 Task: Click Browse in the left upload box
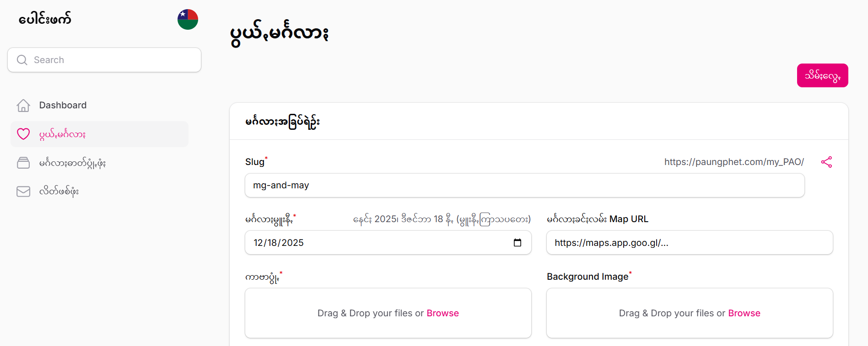click(442, 313)
